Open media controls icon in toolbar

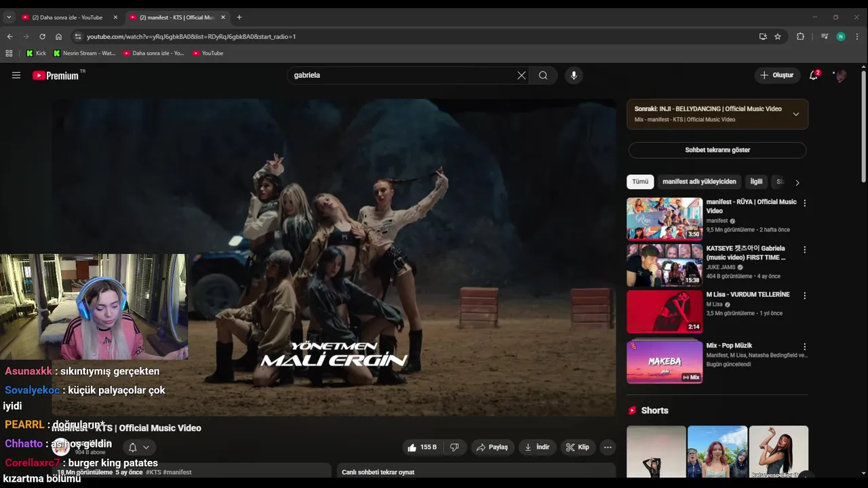click(x=825, y=37)
